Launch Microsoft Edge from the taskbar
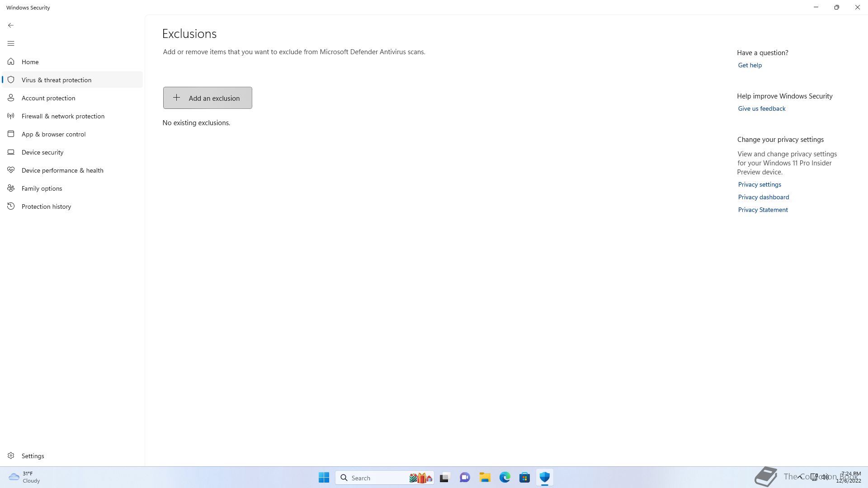 coord(505,478)
